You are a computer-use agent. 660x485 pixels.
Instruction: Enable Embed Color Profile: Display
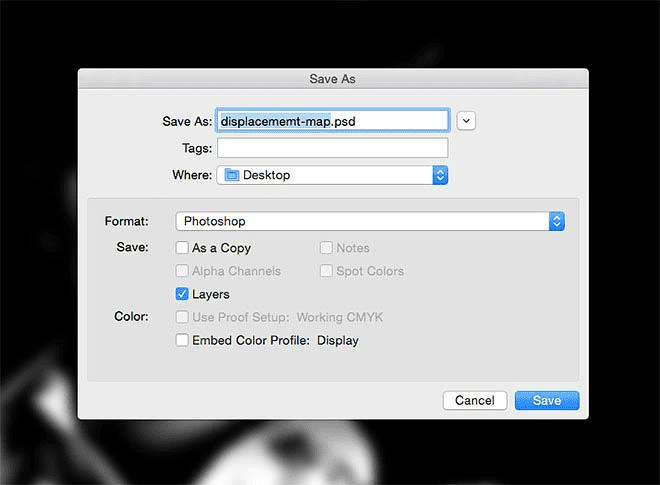182,340
